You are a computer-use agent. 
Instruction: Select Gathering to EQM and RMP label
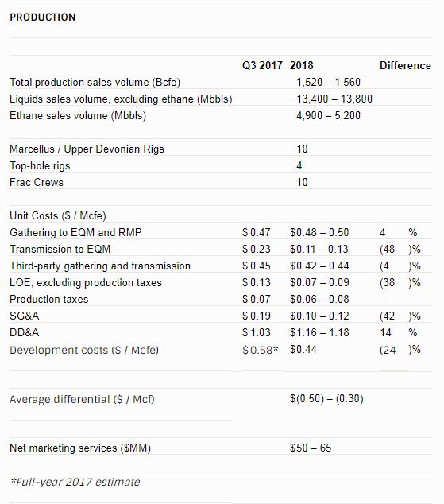75,232
